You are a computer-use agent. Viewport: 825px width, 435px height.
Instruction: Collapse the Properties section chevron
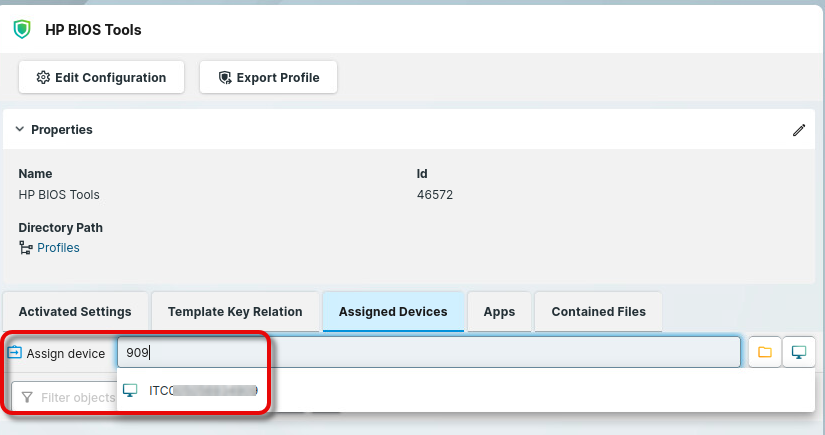pyautogui.click(x=19, y=129)
